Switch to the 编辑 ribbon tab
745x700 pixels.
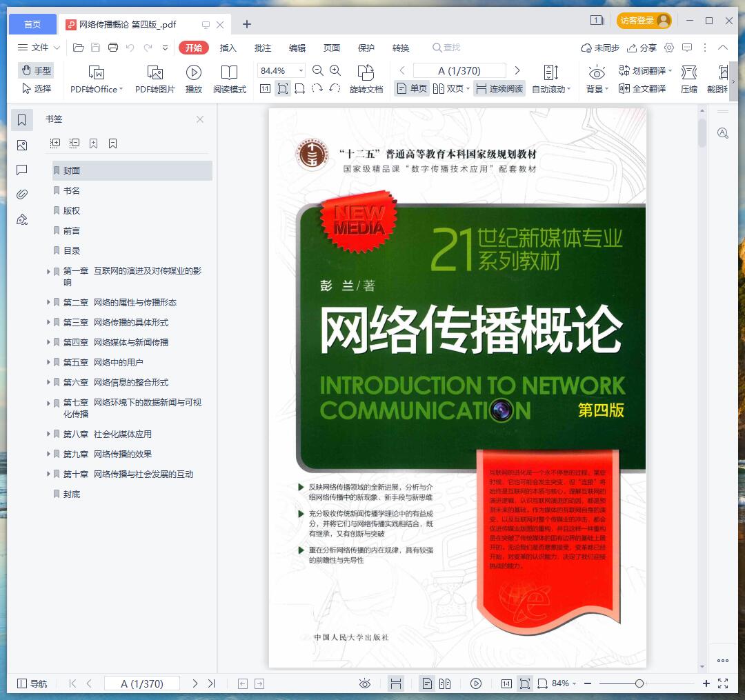click(297, 48)
